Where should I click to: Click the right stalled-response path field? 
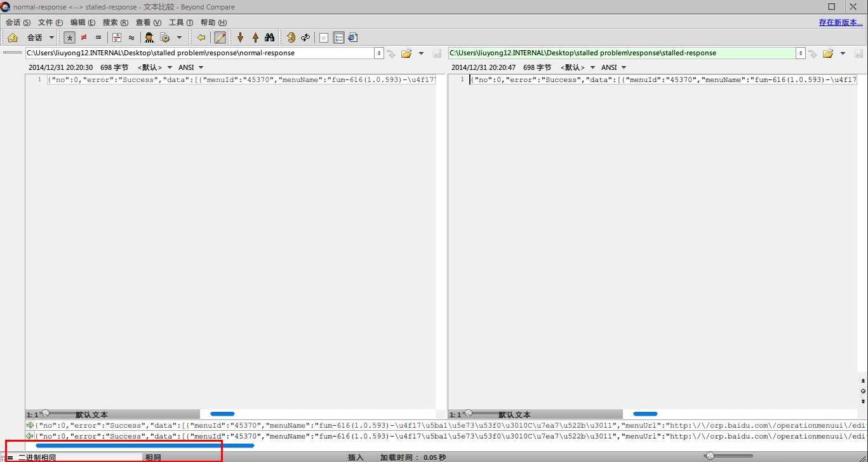click(x=622, y=53)
